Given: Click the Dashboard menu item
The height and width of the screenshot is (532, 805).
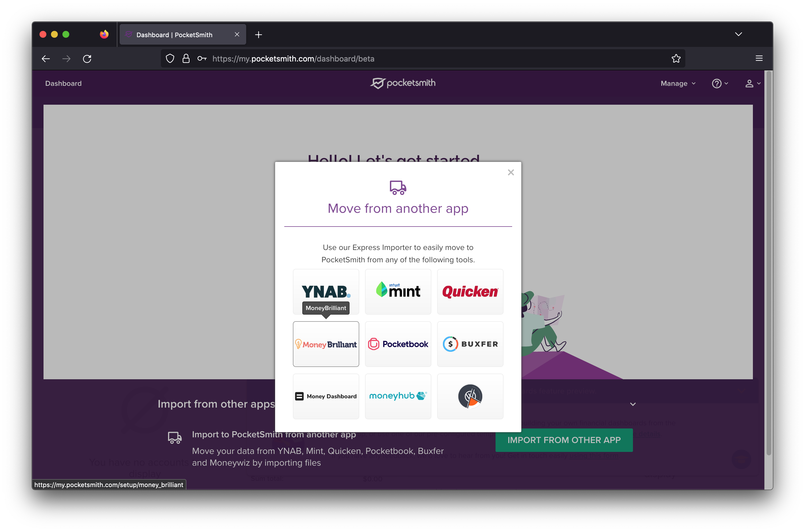Looking at the screenshot, I should pos(64,84).
